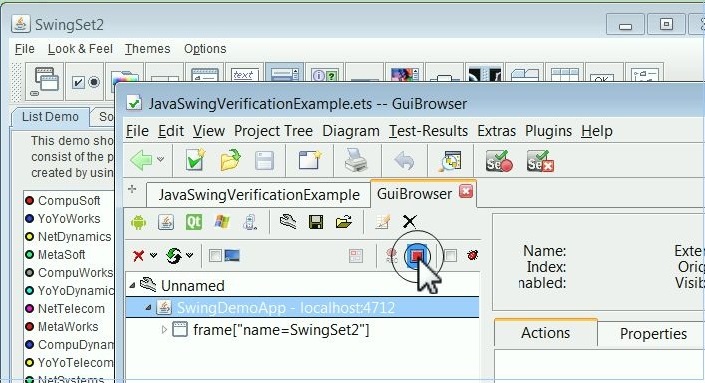The height and width of the screenshot is (383, 705).
Task: Select the Unnamed tree item
Action: (192, 285)
